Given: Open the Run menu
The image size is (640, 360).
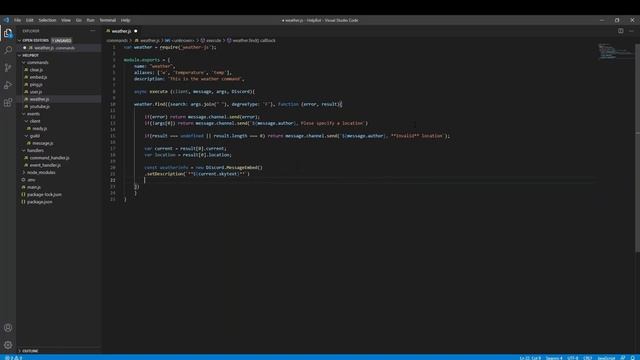Looking at the screenshot, I should [90, 20].
